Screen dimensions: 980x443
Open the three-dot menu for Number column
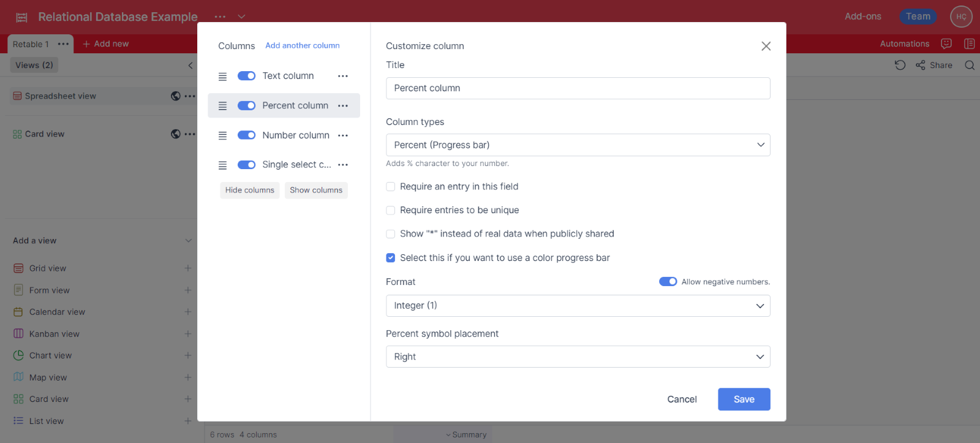pos(343,135)
